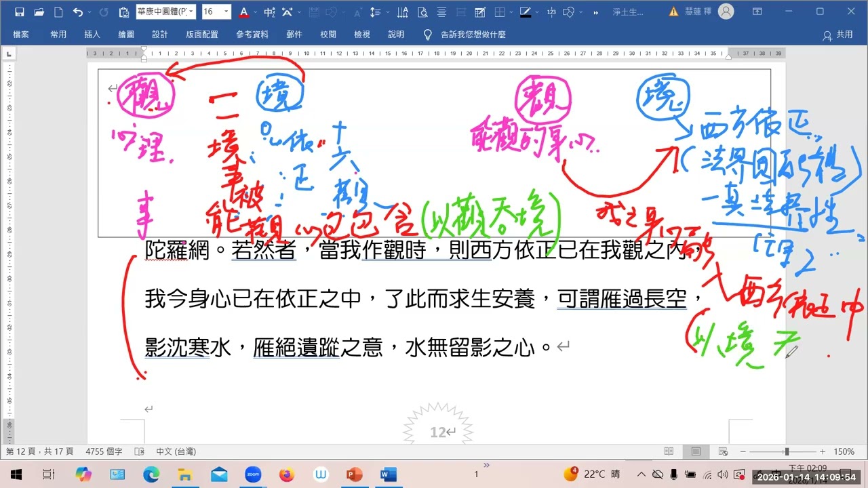868x488 pixels.
Task: Click the 共用 share button
Action: pos(837,35)
